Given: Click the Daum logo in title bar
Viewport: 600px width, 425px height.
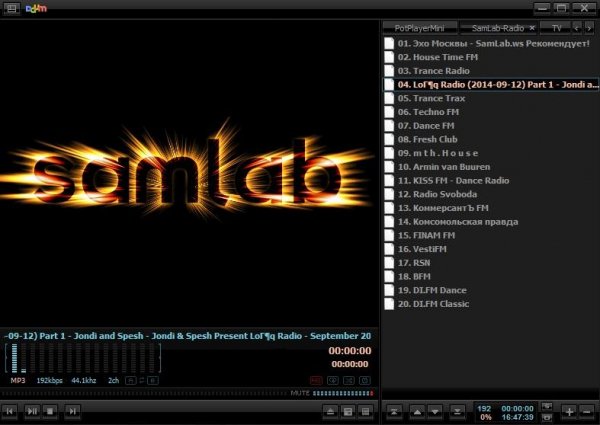Looking at the screenshot, I should pyautogui.click(x=36, y=8).
